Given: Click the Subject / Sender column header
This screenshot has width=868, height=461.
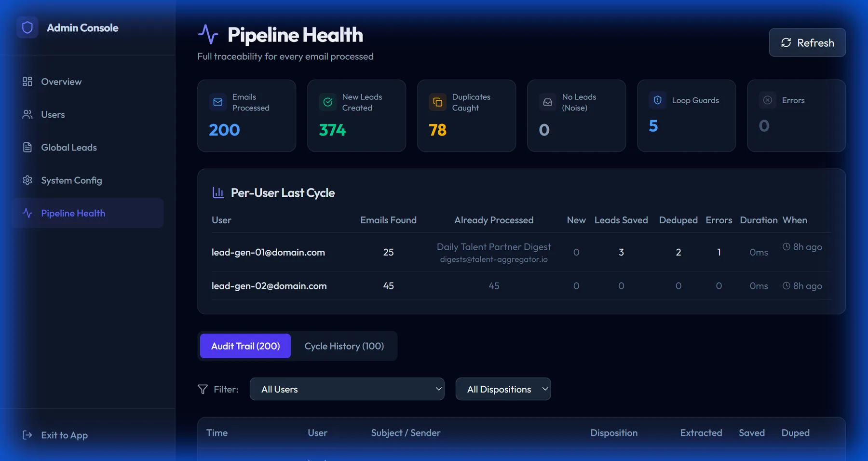Looking at the screenshot, I should 406,433.
